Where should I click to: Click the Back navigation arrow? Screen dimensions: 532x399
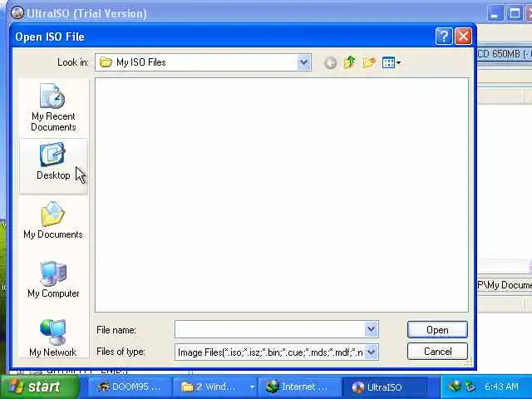[331, 63]
